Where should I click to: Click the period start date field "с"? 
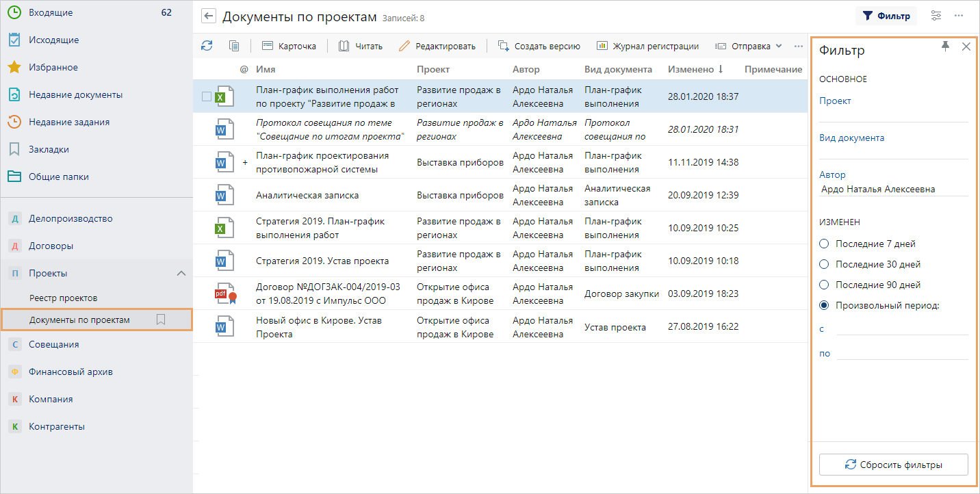902,329
